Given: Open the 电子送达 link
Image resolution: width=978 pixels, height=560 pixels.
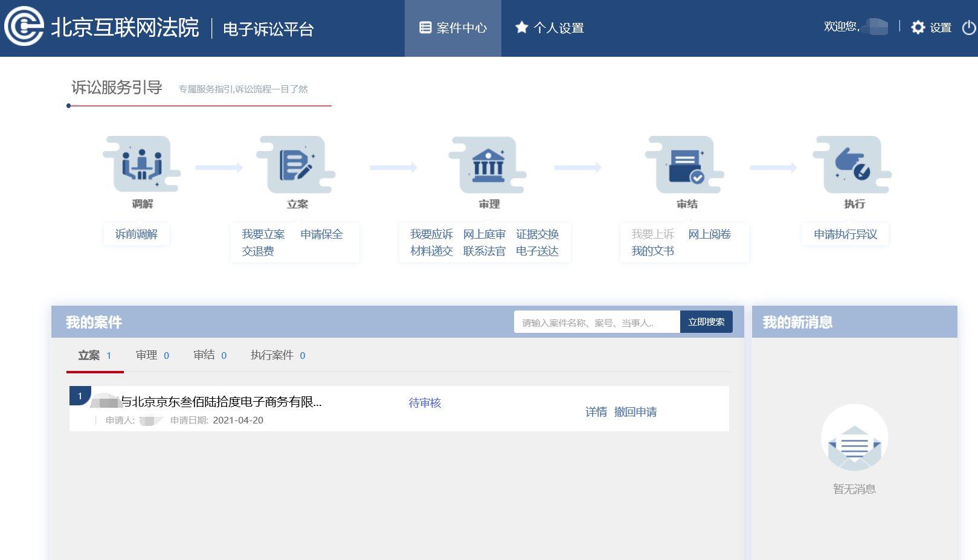Looking at the screenshot, I should [537, 251].
